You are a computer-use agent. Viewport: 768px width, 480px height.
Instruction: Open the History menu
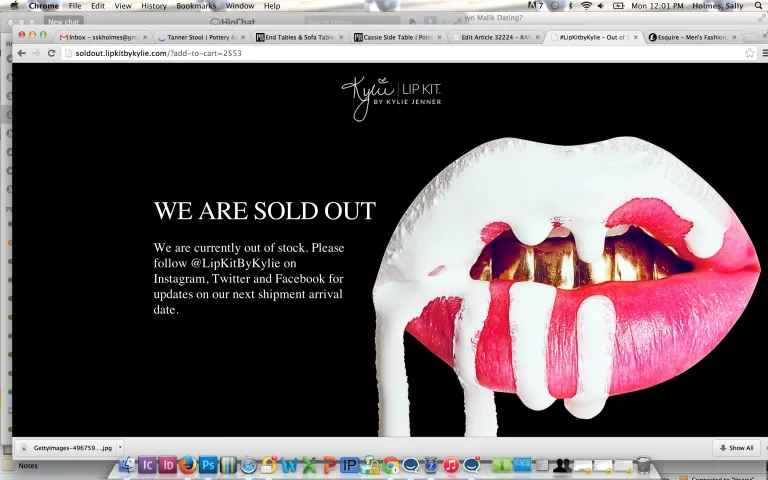[154, 6]
